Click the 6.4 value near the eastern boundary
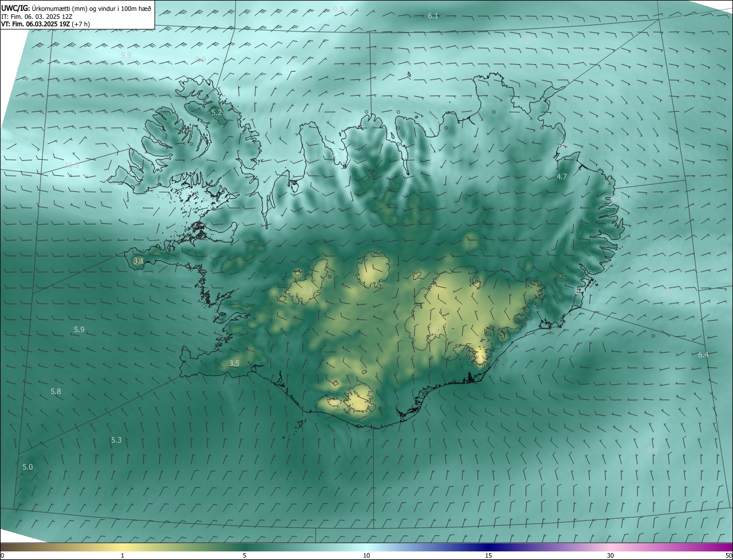Screen dimensions: 733x560 point(703,354)
